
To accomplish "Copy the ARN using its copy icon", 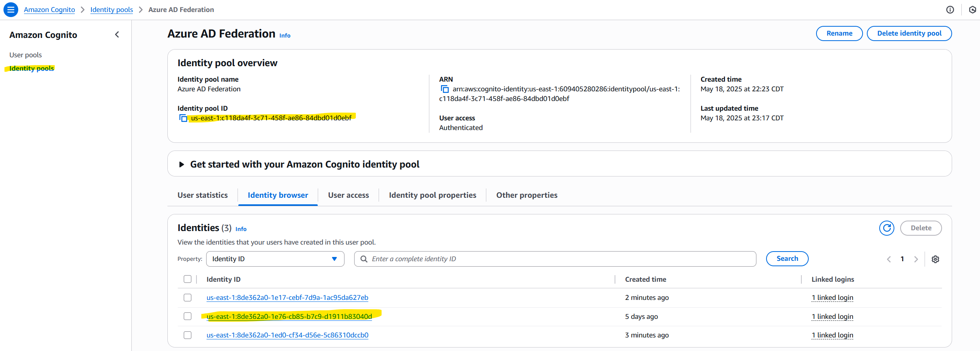I will [x=445, y=89].
